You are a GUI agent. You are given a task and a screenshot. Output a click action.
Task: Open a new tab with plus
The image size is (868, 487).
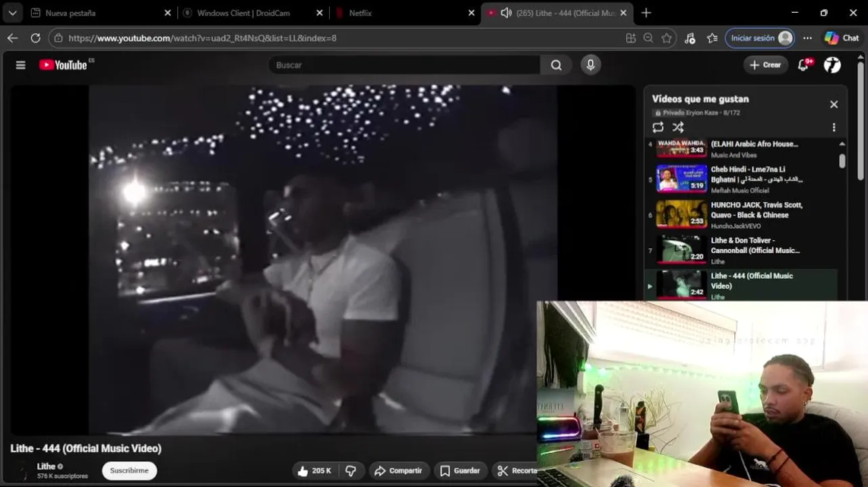point(646,13)
